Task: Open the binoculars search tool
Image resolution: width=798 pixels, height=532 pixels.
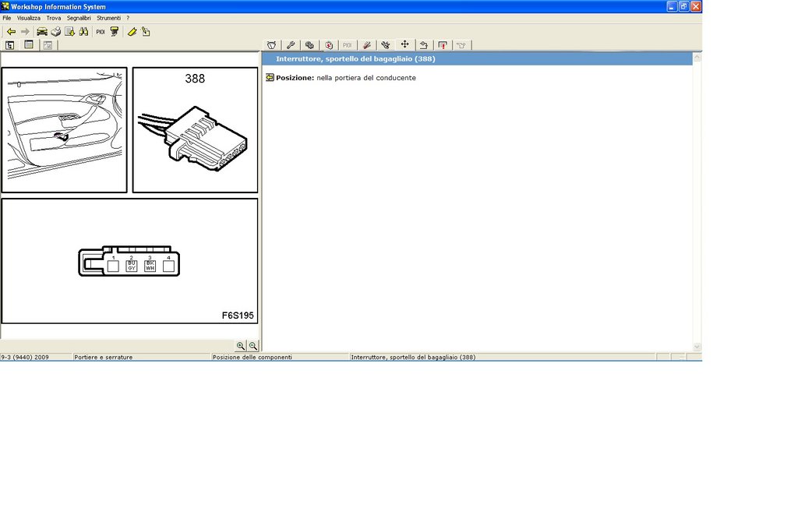Action: [x=83, y=31]
